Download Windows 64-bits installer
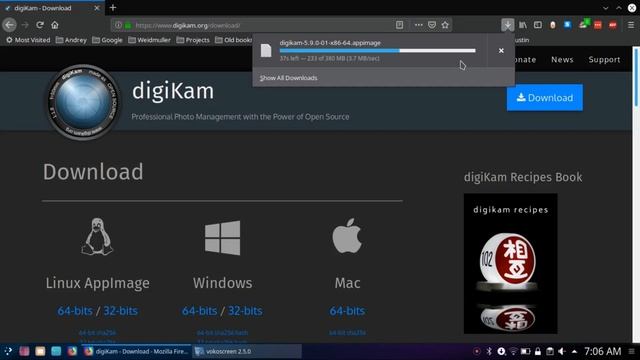The height and width of the screenshot is (360, 640). point(200,311)
